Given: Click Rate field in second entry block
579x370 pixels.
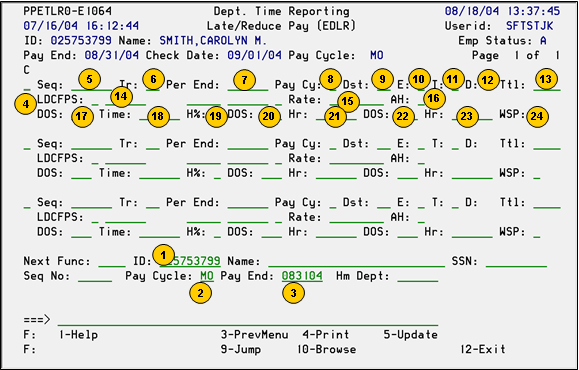Looking at the screenshot, I should pyautogui.click(x=357, y=158).
